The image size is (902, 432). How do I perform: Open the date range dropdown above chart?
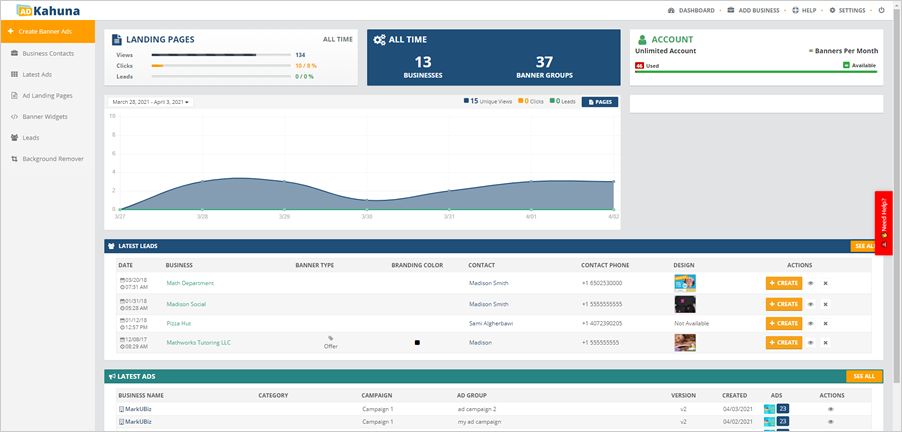click(x=151, y=102)
